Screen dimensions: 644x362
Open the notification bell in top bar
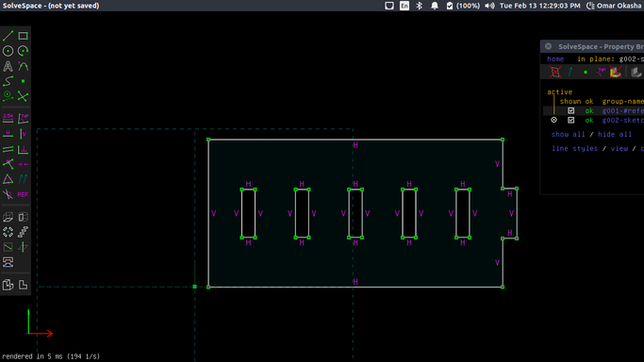[x=435, y=6]
